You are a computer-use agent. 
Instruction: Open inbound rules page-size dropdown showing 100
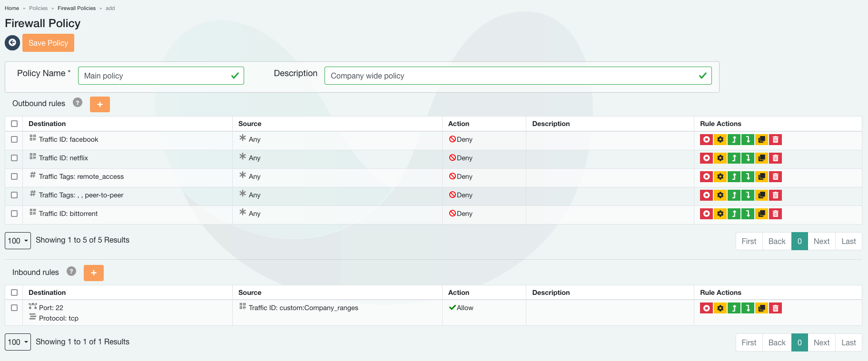pyautogui.click(x=18, y=342)
